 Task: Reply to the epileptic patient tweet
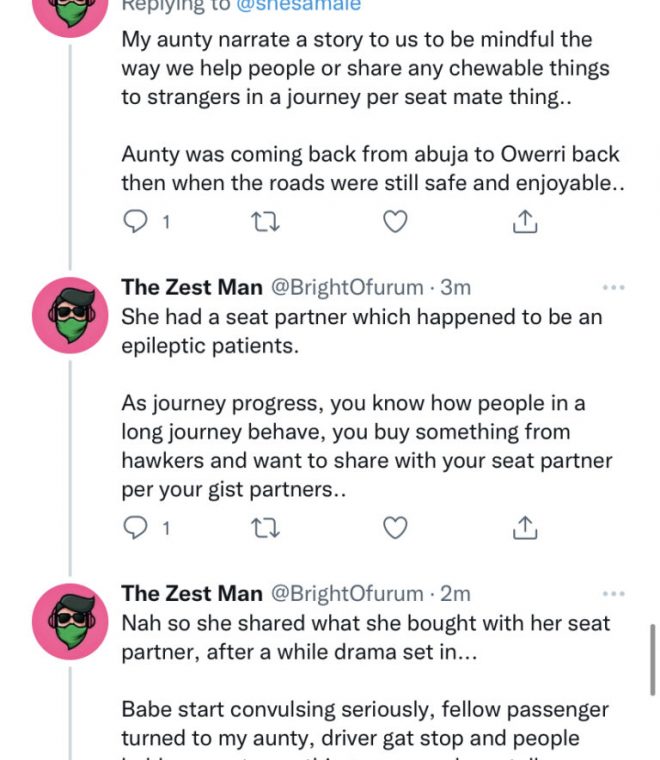(x=135, y=526)
